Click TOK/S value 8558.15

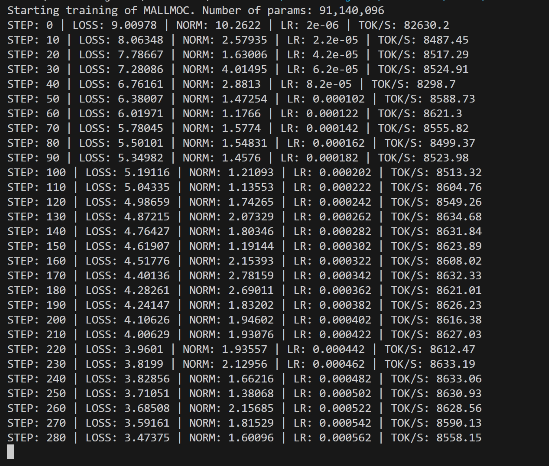point(459,438)
